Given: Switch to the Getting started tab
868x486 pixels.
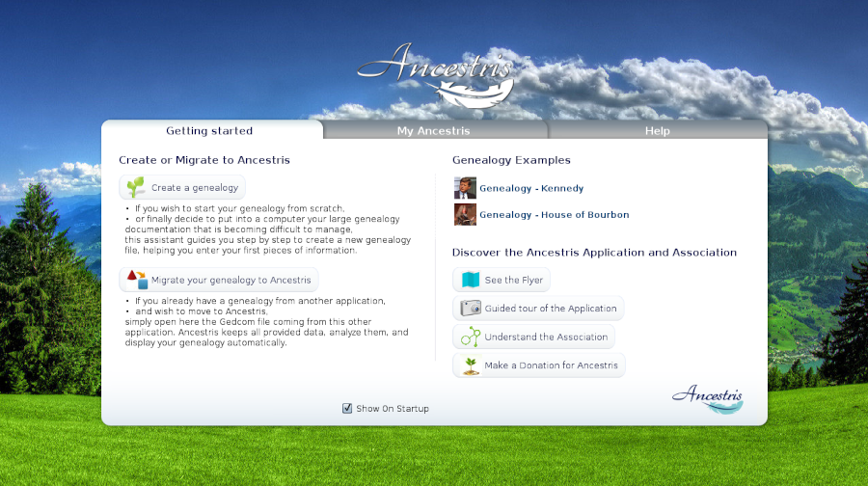Looking at the screenshot, I should coord(209,130).
